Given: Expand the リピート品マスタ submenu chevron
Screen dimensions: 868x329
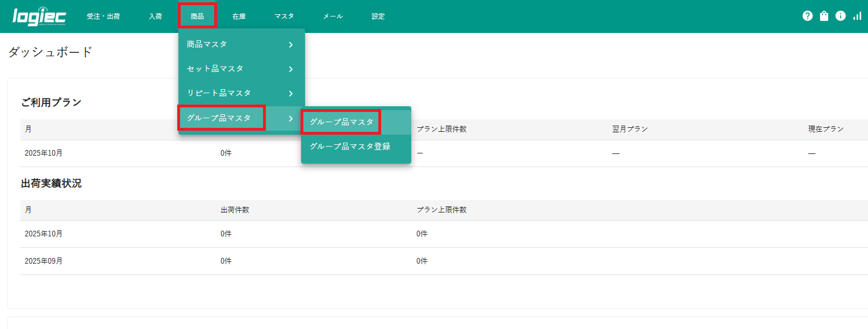Looking at the screenshot, I should pos(290,93).
